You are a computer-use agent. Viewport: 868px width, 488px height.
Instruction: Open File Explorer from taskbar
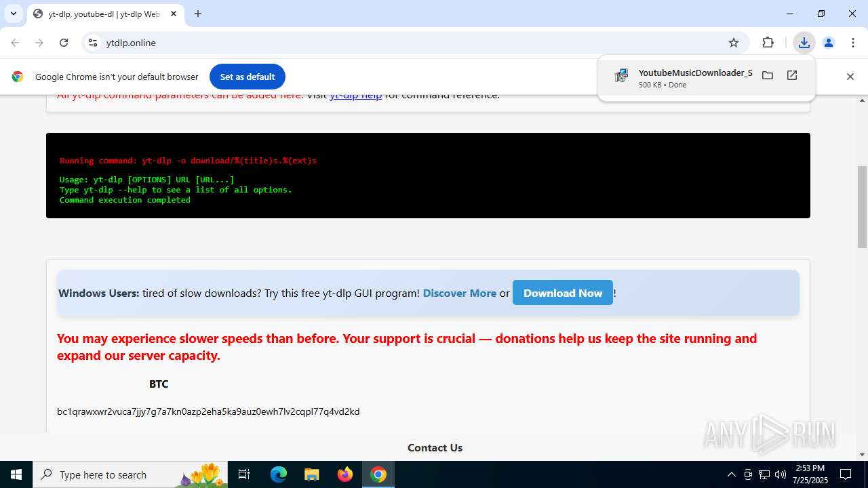click(311, 474)
